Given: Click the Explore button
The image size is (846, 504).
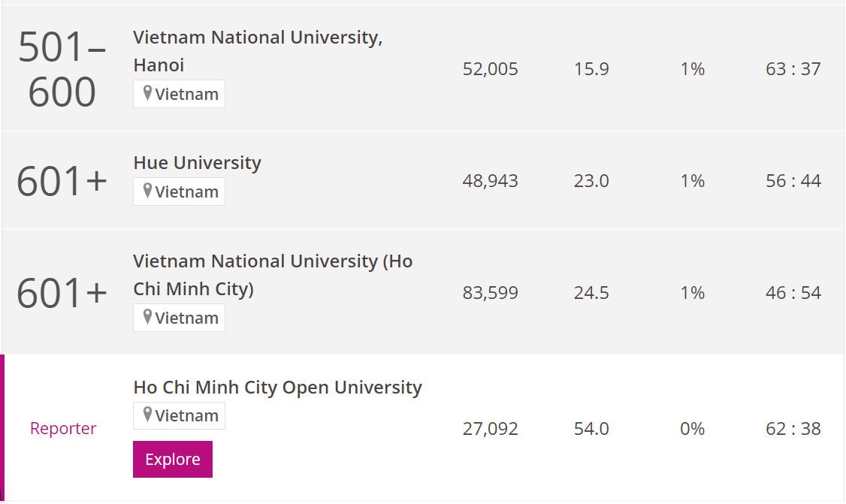Looking at the screenshot, I should (x=173, y=459).
